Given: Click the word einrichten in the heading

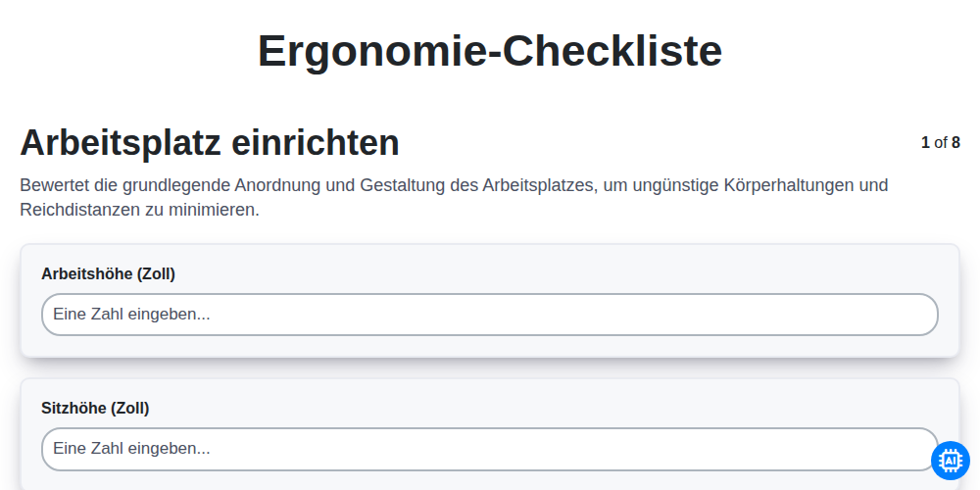Looking at the screenshot, I should pyautogui.click(x=316, y=142).
